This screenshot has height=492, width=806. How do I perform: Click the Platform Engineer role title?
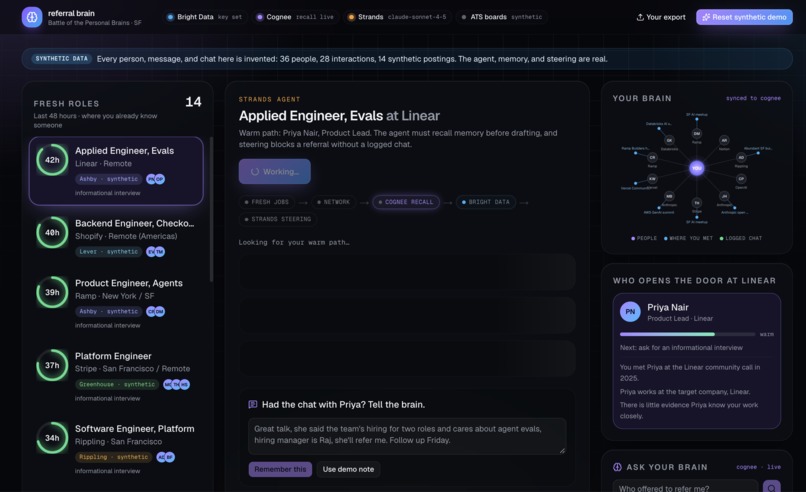(113, 356)
